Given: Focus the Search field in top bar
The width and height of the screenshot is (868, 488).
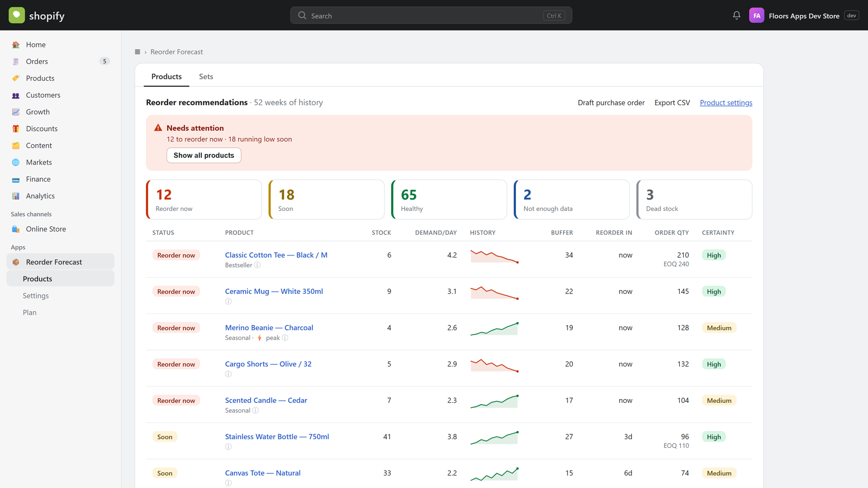Looking at the screenshot, I should [x=431, y=16].
